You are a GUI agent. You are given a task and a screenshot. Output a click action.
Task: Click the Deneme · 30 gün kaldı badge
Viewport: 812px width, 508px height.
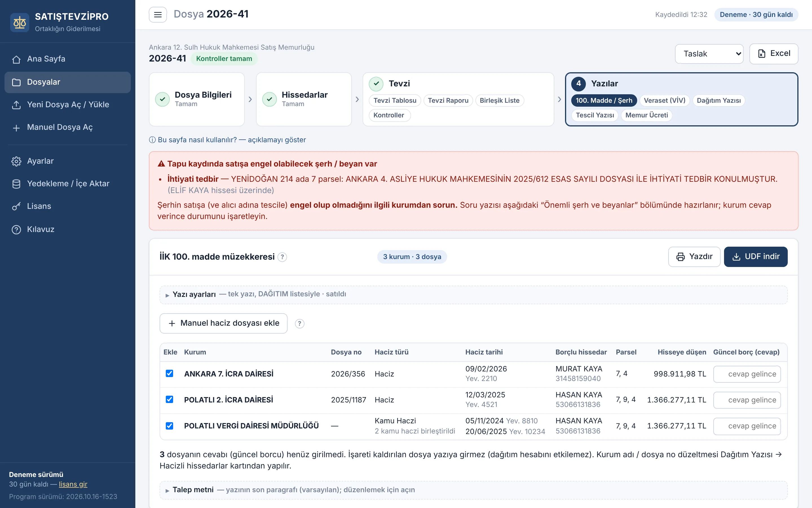coord(756,15)
